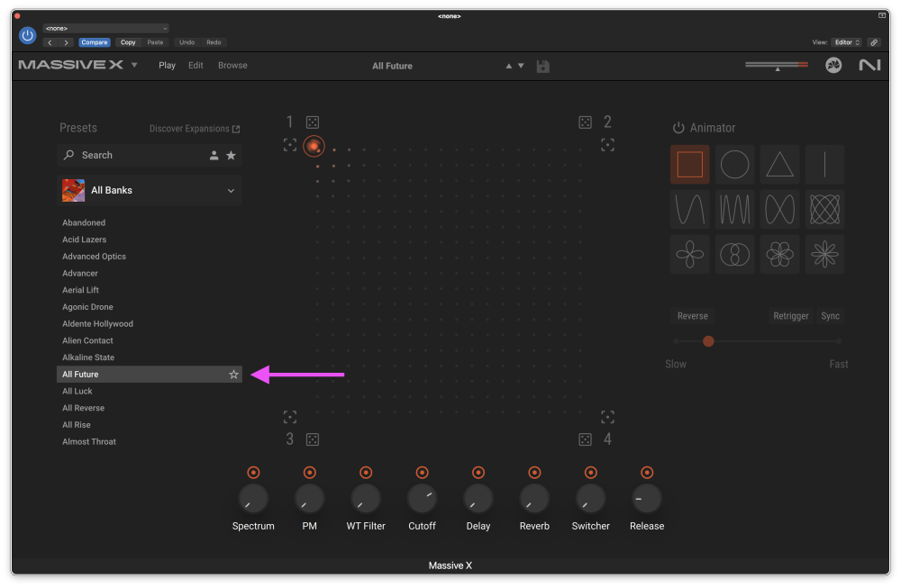Viewport: 901px width, 588px height.
Task: Randomize corner 3 with dice icon
Action: pyautogui.click(x=312, y=439)
